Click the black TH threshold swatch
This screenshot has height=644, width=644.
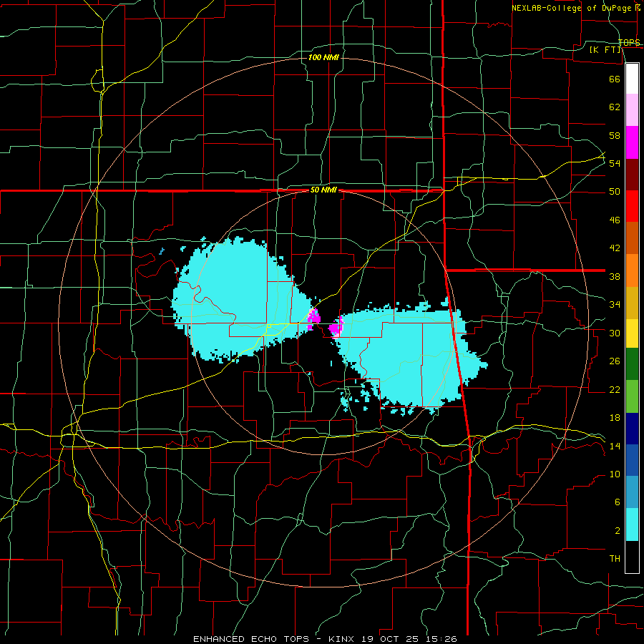tap(632, 557)
